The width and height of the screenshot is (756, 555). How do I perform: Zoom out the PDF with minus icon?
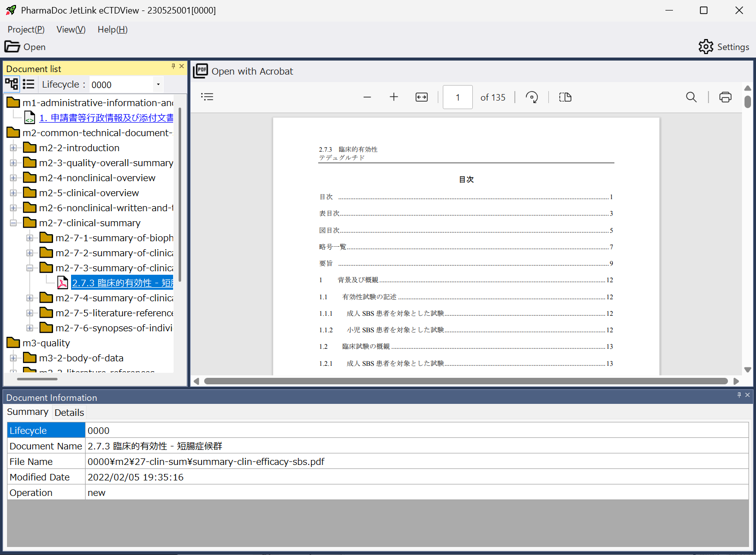(367, 97)
